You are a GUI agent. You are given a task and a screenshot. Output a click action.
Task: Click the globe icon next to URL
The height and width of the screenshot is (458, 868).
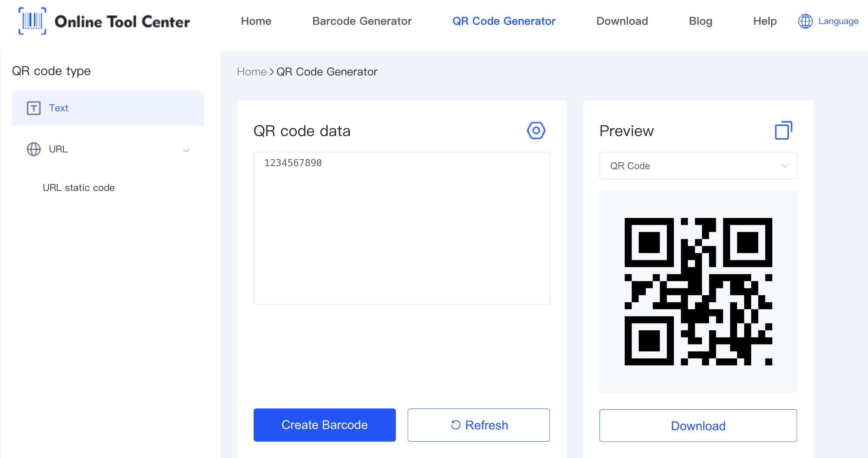33,149
